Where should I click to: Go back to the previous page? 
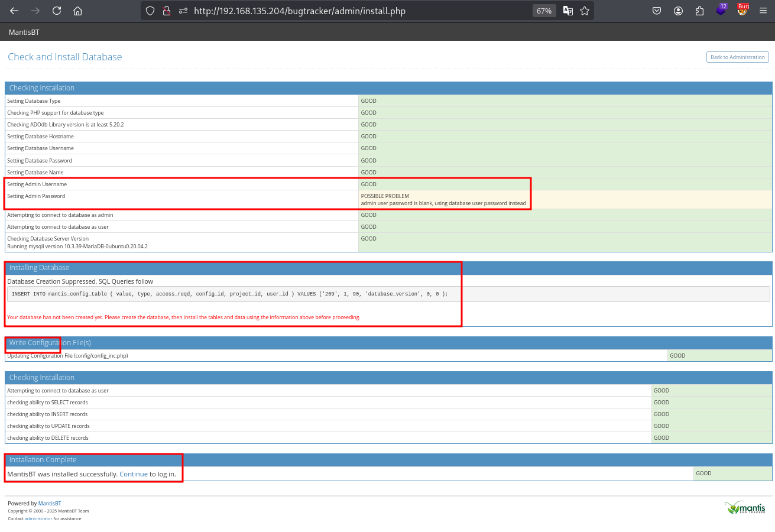click(x=14, y=11)
